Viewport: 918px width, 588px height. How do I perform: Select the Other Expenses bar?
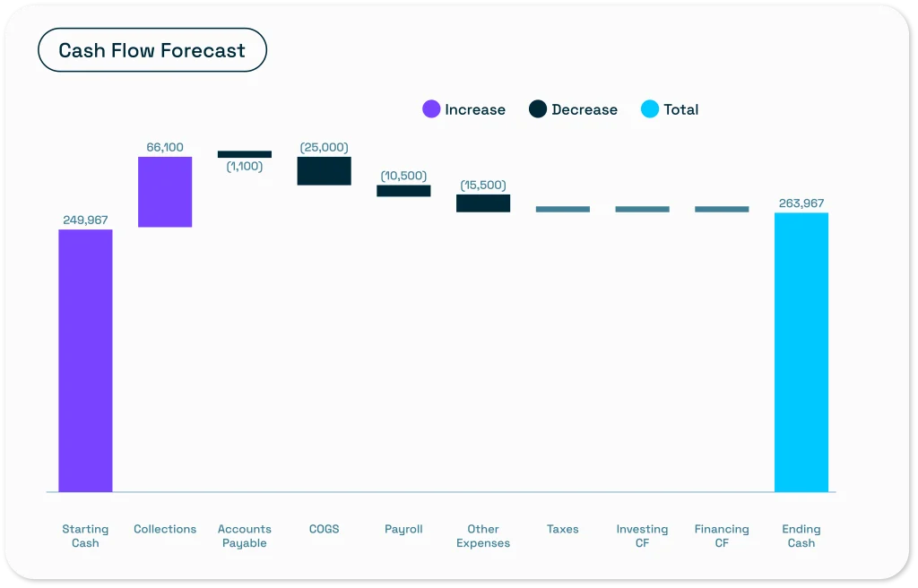483,203
